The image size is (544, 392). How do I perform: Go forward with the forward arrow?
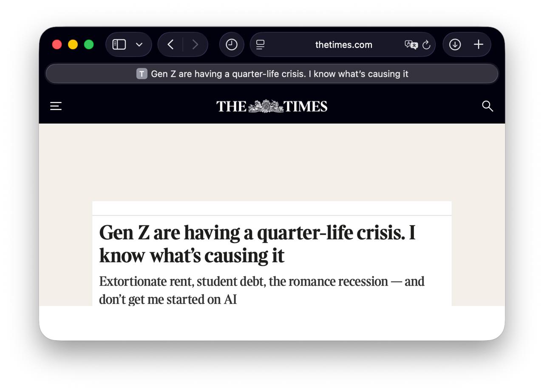195,45
